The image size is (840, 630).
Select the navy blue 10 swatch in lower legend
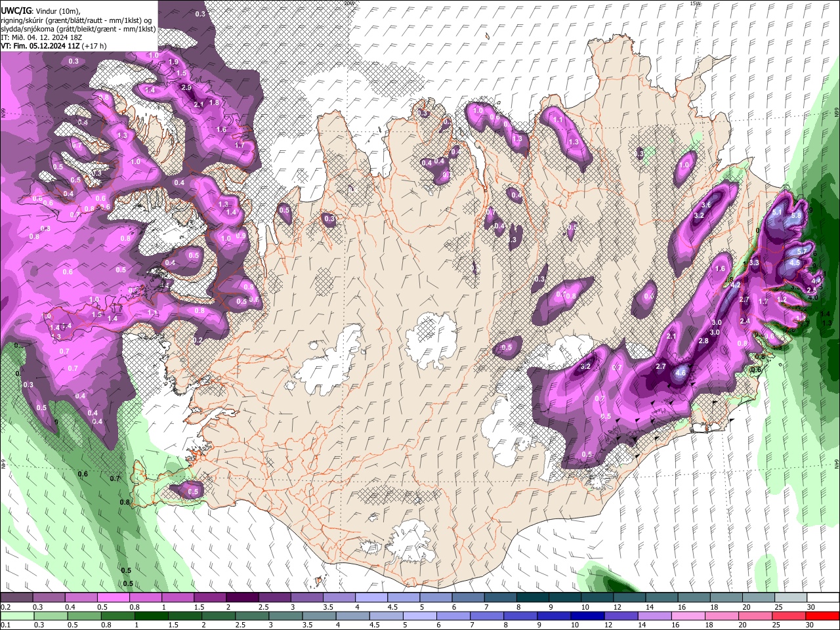click(x=587, y=616)
